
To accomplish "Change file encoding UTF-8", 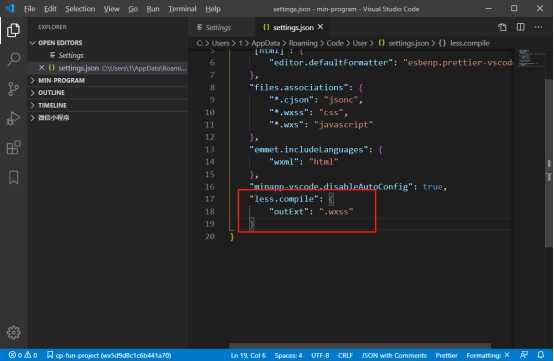I will coord(320,355).
